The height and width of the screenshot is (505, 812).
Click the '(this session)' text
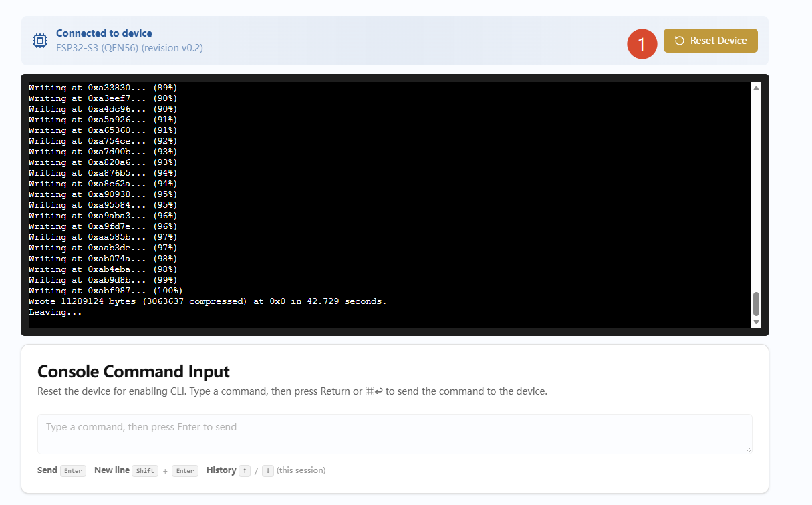pos(301,470)
